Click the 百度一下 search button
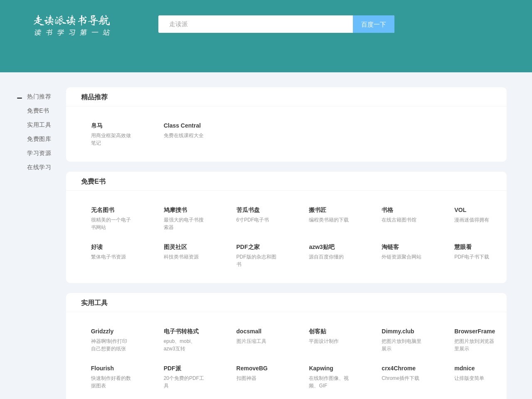The image size is (532, 399). (x=374, y=24)
